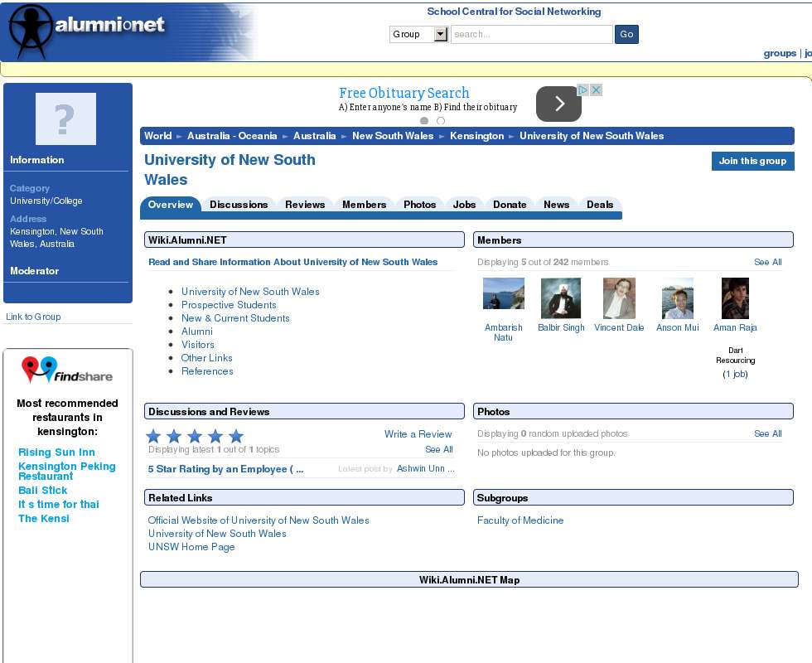Open the Visitors wiki link
Viewport: 812px width, 663px height.
[197, 345]
